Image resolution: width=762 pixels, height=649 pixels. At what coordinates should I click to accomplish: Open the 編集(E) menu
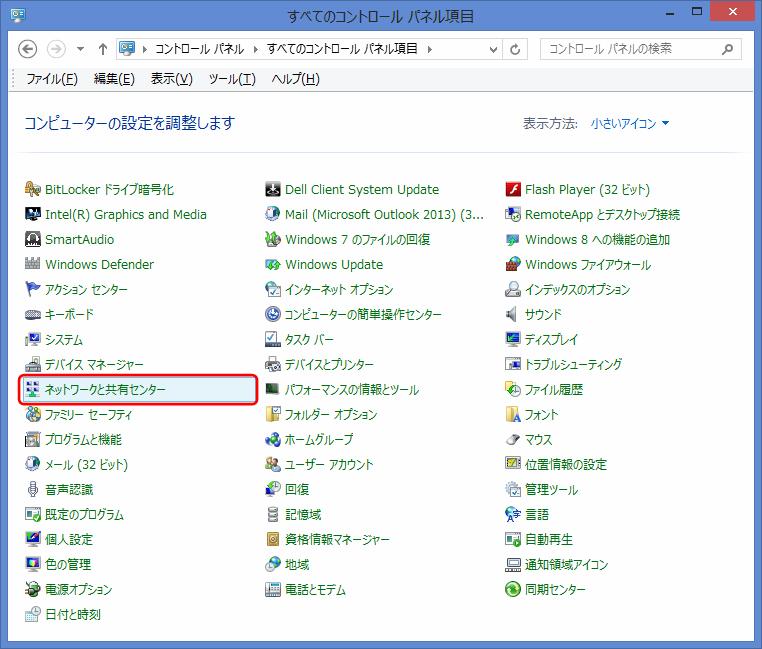pyautogui.click(x=114, y=79)
